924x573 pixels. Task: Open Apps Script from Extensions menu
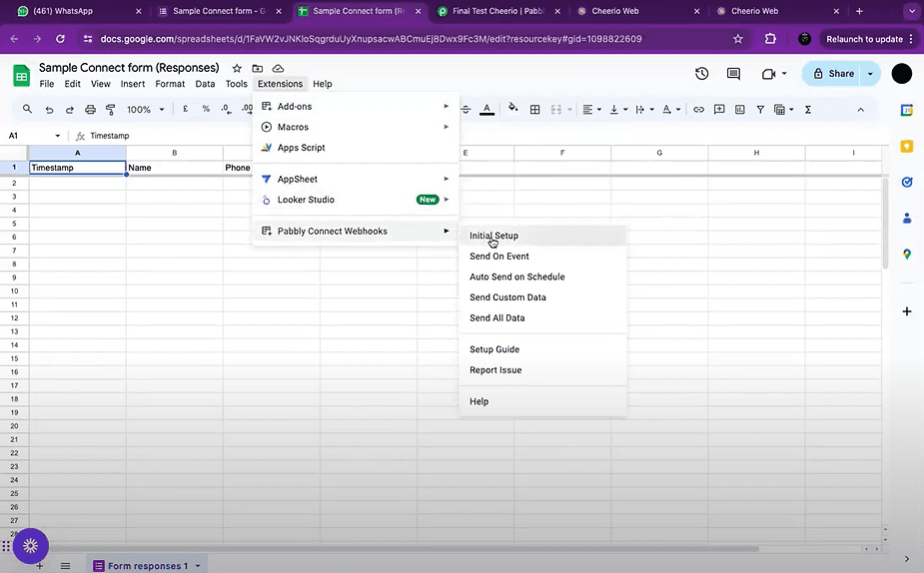point(301,148)
